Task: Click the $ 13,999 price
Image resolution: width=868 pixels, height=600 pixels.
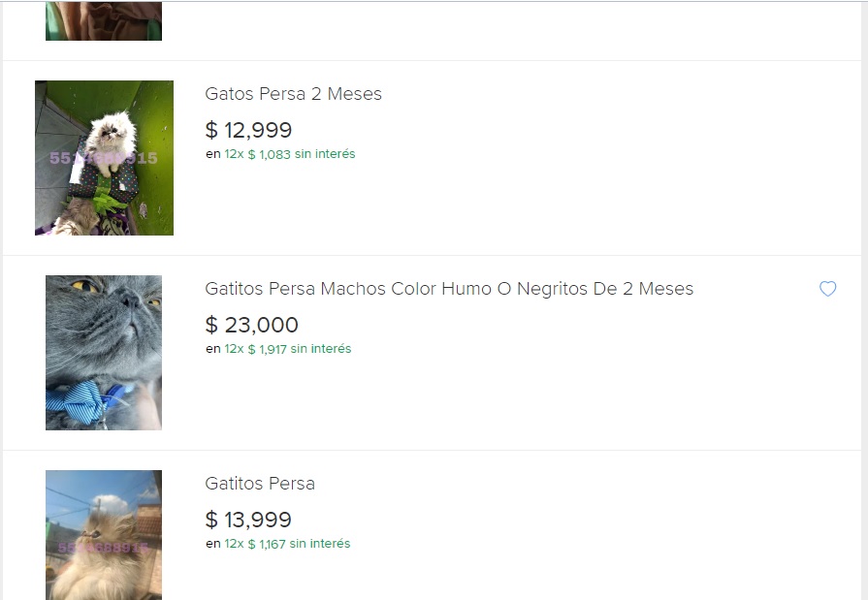Action: (x=248, y=520)
